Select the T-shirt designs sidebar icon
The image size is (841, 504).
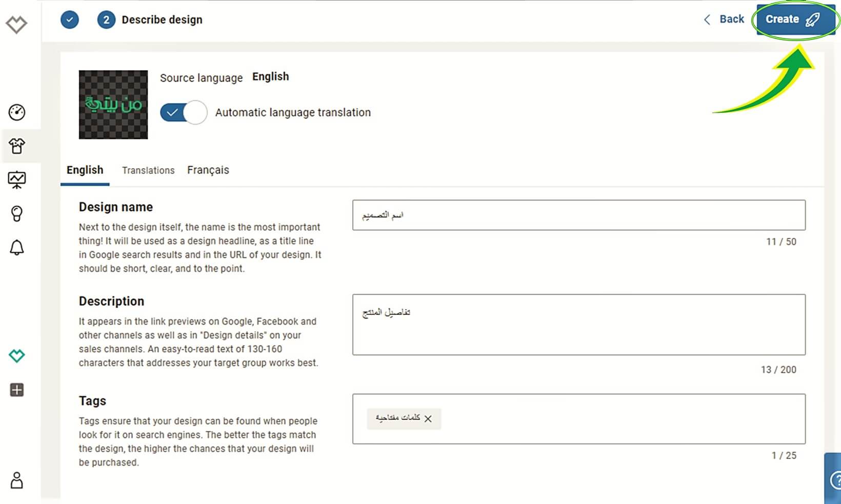coord(17,146)
